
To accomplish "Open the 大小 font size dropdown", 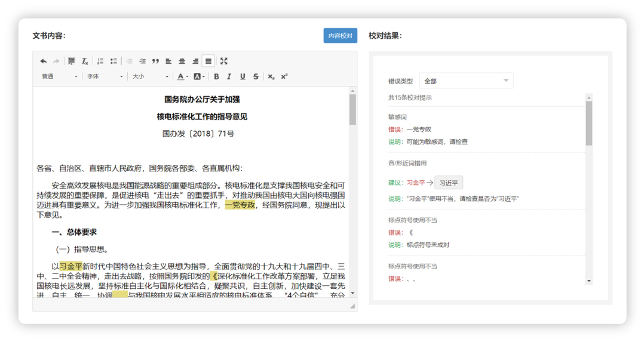I will tap(151, 76).
